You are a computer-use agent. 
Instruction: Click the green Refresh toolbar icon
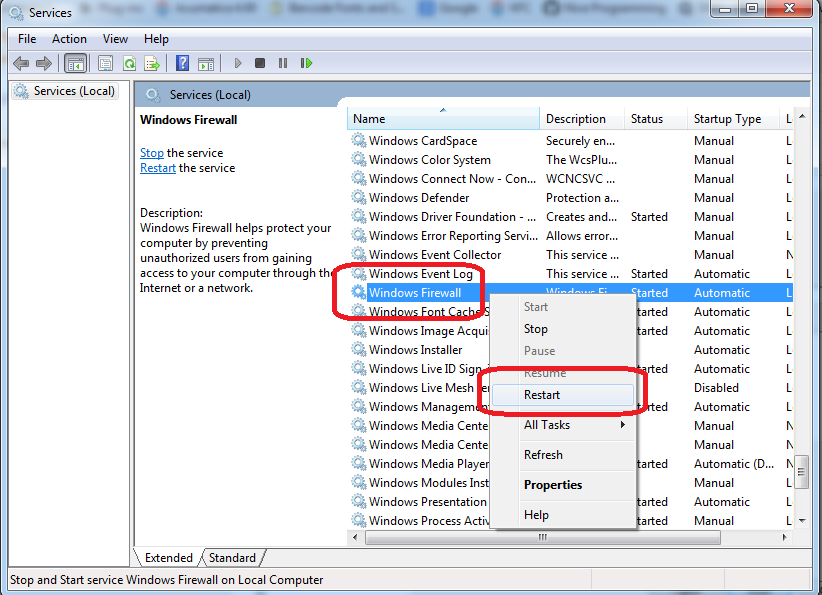[129, 64]
